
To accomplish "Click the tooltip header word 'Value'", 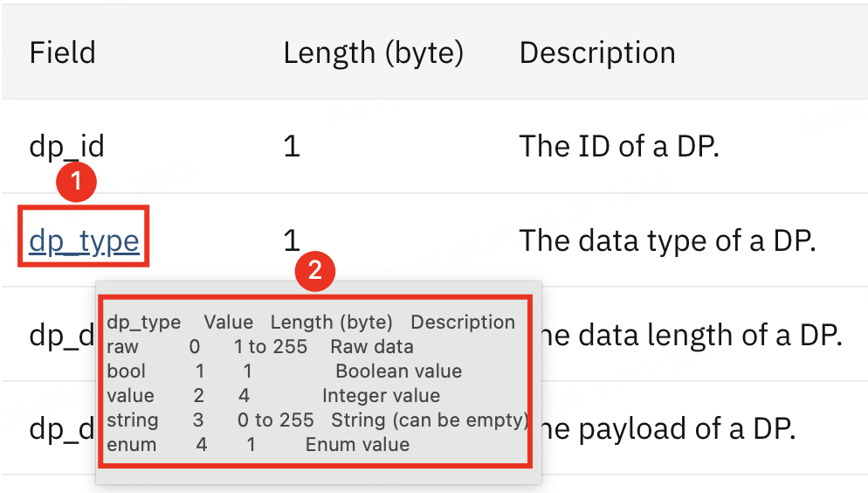I will click(229, 323).
